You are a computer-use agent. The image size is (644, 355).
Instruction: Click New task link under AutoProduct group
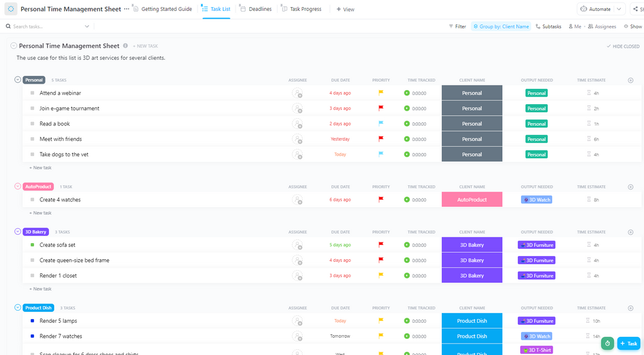(x=42, y=213)
